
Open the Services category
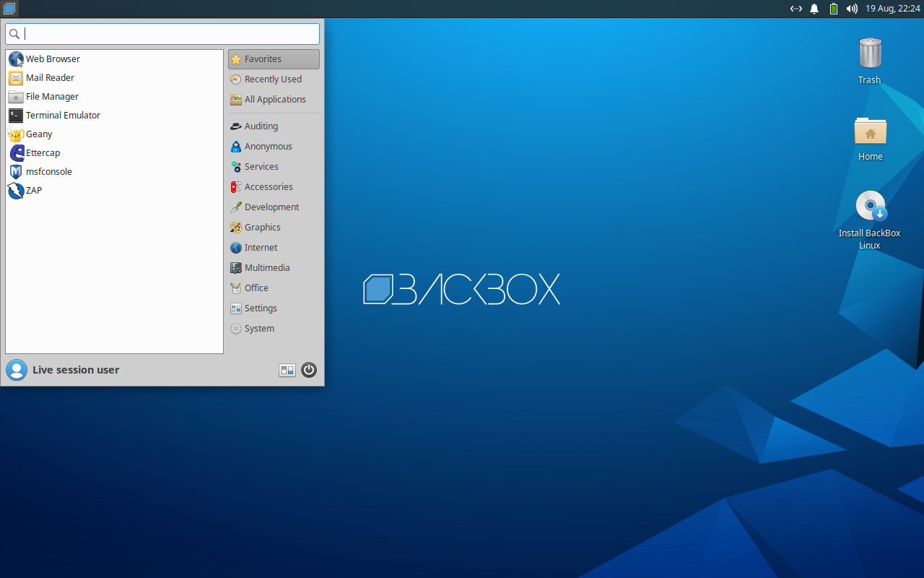(261, 166)
